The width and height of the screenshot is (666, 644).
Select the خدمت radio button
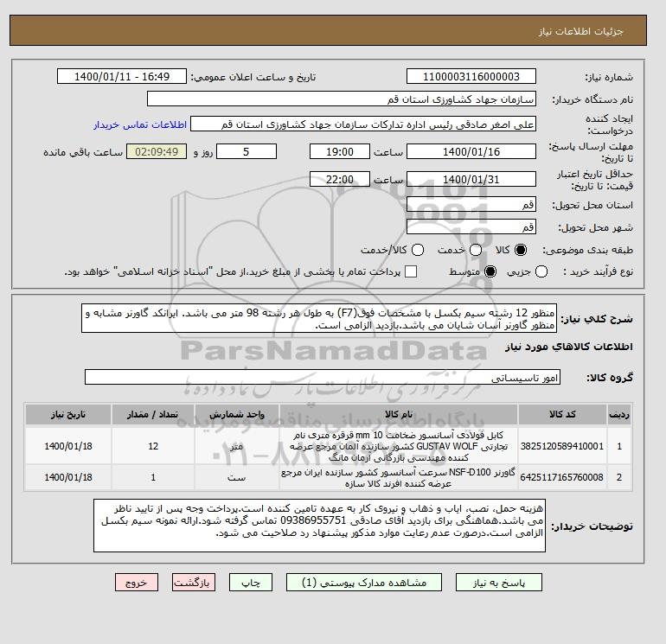[x=476, y=250]
